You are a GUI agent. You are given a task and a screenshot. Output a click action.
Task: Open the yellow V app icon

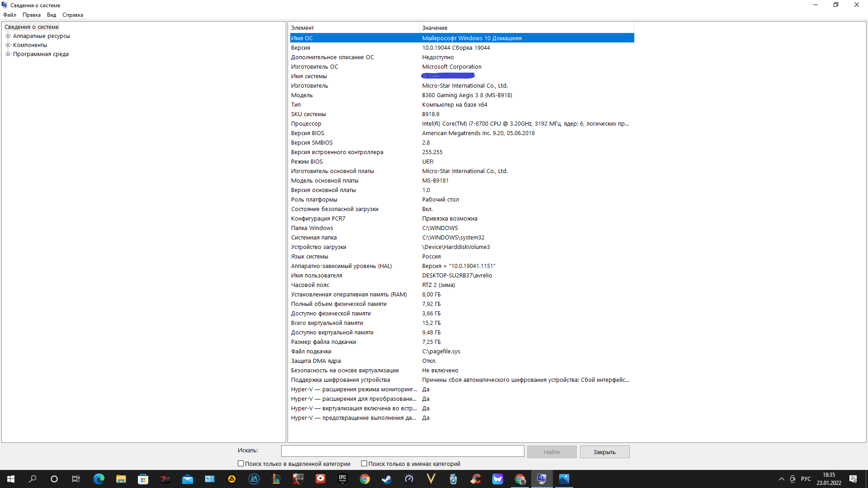coord(431,479)
